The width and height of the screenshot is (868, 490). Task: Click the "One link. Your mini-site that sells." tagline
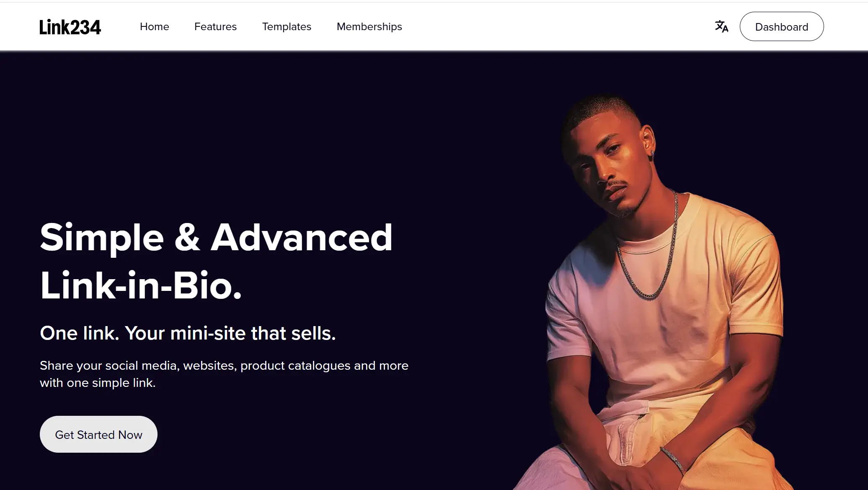tap(188, 334)
